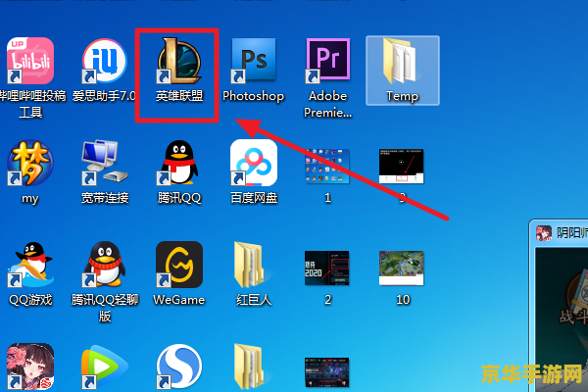The image size is (588, 392).
Task: Open the anime girl game shortcut at bottom
Action: pos(30,367)
